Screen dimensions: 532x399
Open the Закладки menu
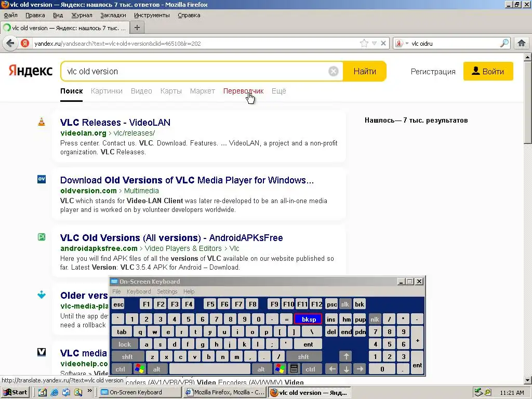tap(113, 15)
